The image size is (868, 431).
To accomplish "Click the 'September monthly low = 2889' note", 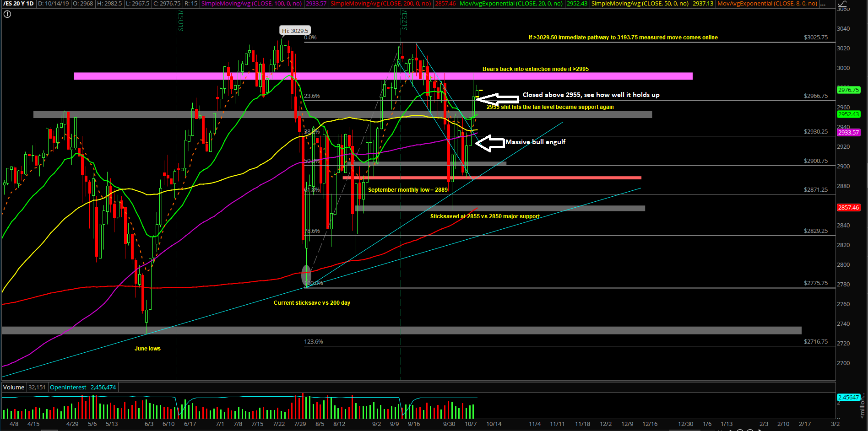I will click(408, 190).
